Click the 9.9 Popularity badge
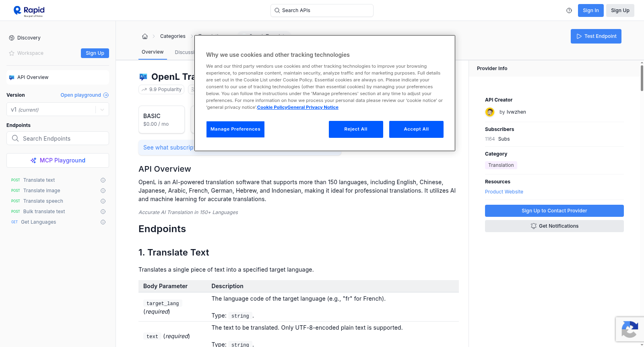Screen dimensions: 644x347 coord(161,89)
